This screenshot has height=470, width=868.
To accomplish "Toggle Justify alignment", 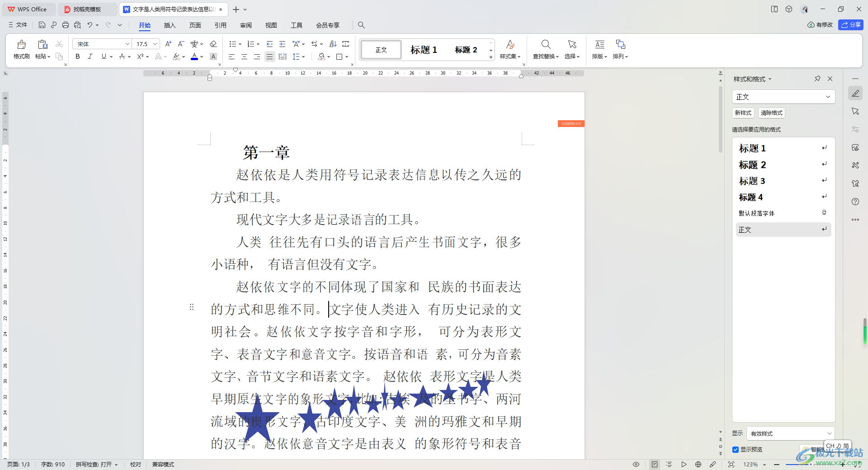I will point(269,56).
